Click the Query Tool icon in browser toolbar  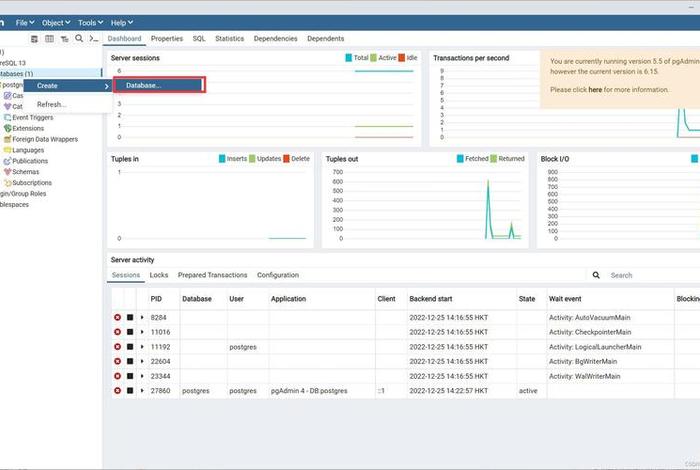pyautogui.click(x=35, y=39)
